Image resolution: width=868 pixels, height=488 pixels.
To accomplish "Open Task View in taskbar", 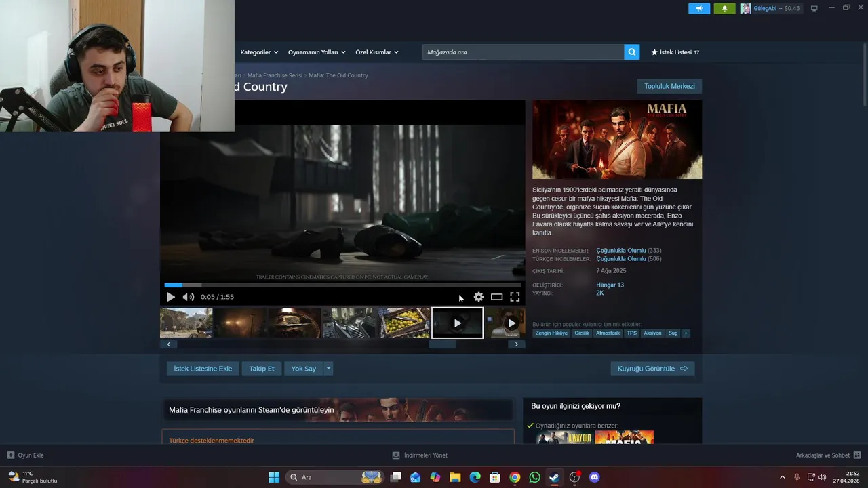I will [395, 477].
